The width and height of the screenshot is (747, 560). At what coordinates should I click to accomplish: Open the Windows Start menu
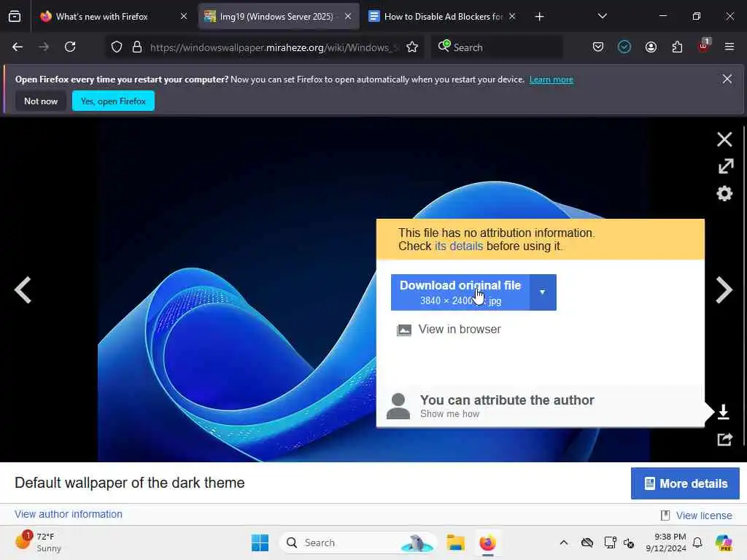[260, 542]
